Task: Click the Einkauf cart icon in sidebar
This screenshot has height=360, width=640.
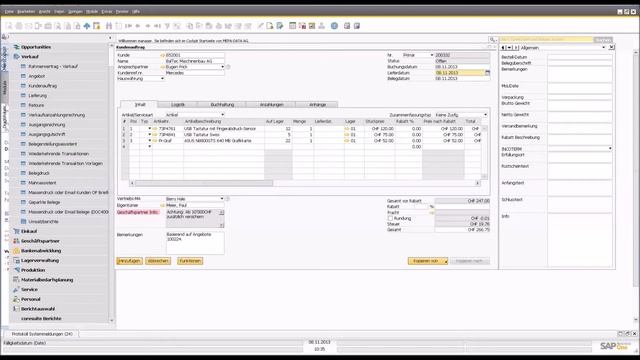Action: pos(16,231)
